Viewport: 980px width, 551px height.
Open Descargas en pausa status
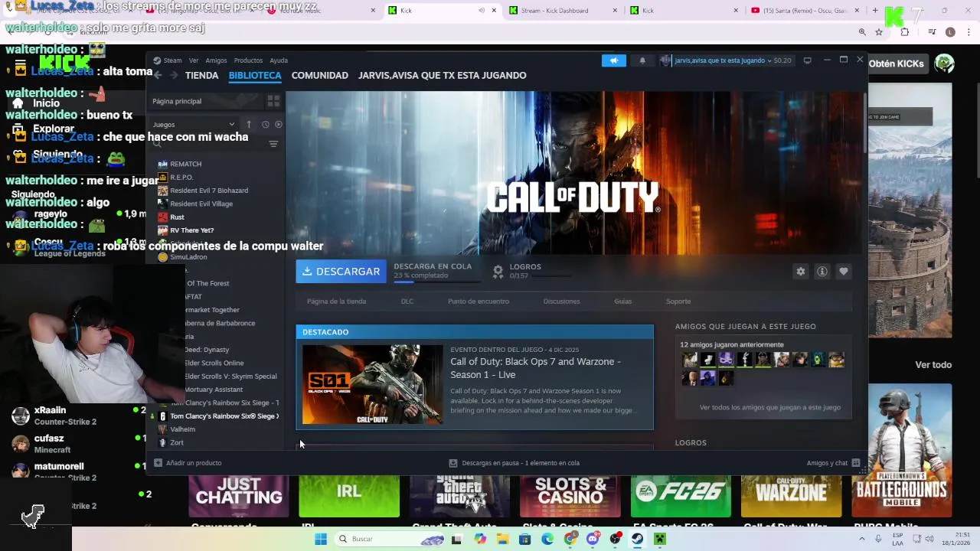514,462
